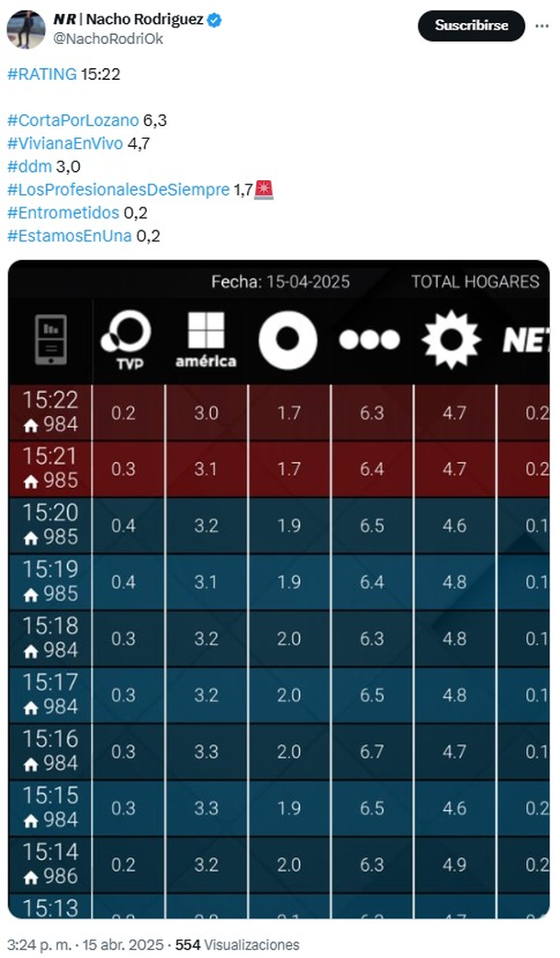
Task: Click the three-dots Telefe channel logo
Action: point(369,341)
